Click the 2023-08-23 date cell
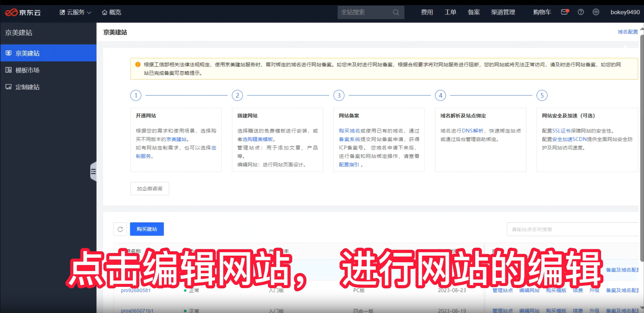Viewport: 644px width, 313px height. (x=452, y=291)
